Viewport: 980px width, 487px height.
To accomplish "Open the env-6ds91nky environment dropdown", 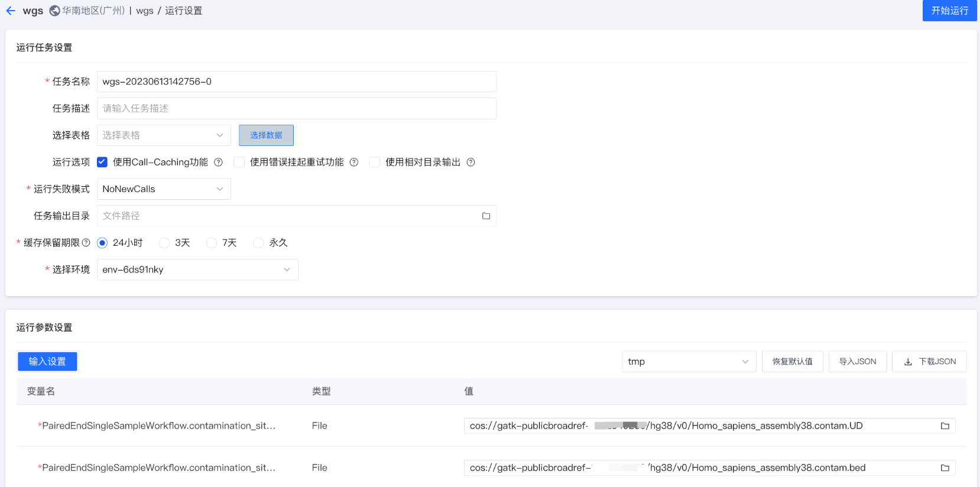I will click(197, 270).
